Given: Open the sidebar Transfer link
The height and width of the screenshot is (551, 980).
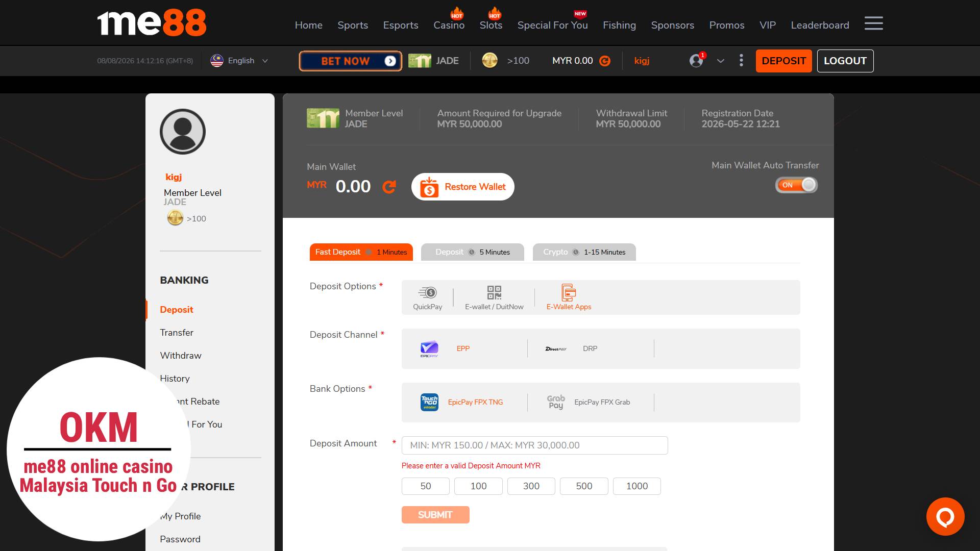Looking at the screenshot, I should pyautogui.click(x=177, y=333).
